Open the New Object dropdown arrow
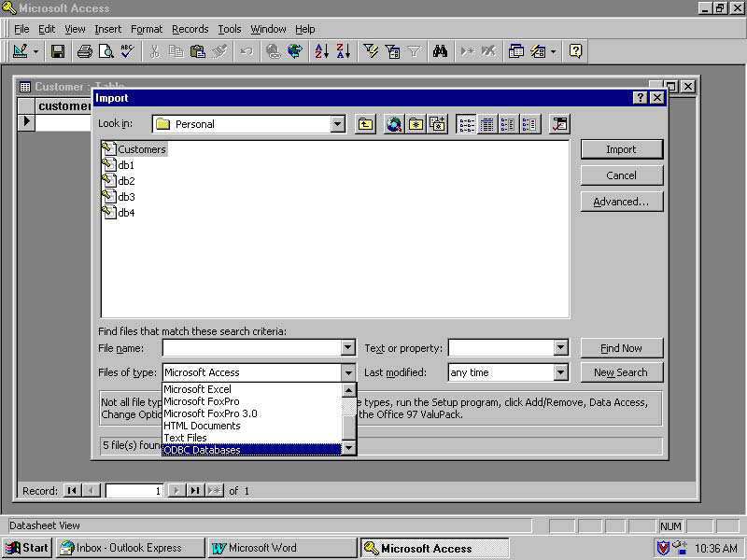Image resolution: width=747 pixels, height=560 pixels. (x=553, y=51)
